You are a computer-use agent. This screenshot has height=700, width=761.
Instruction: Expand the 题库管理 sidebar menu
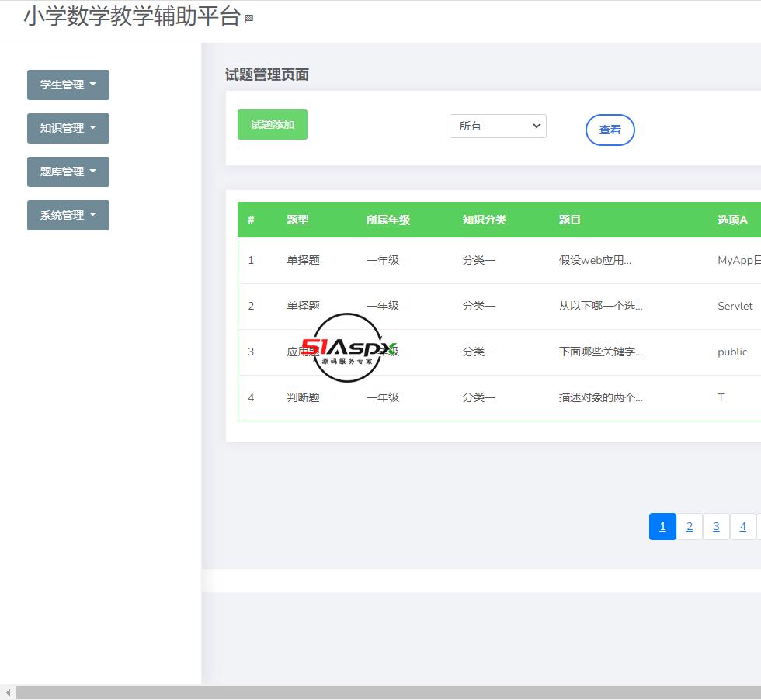[x=68, y=172]
